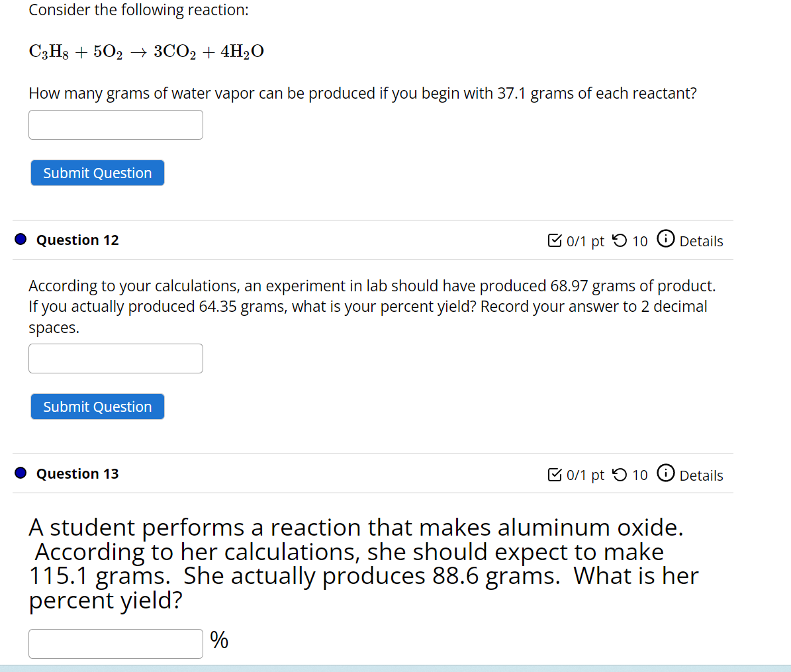Click the score checkmark icon before 0/1 pt on Question 13
The width and height of the screenshot is (791, 672).
pyautogui.click(x=554, y=473)
